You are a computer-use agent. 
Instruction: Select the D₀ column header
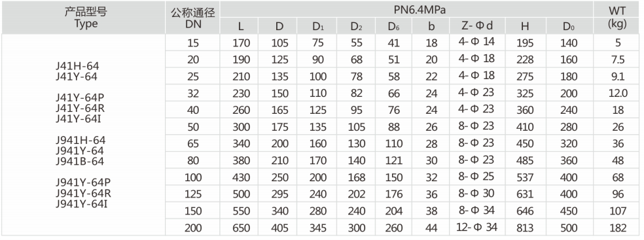(569, 26)
